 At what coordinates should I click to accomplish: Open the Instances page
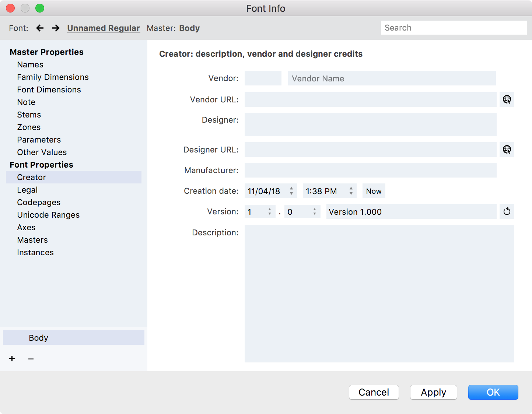coord(35,252)
